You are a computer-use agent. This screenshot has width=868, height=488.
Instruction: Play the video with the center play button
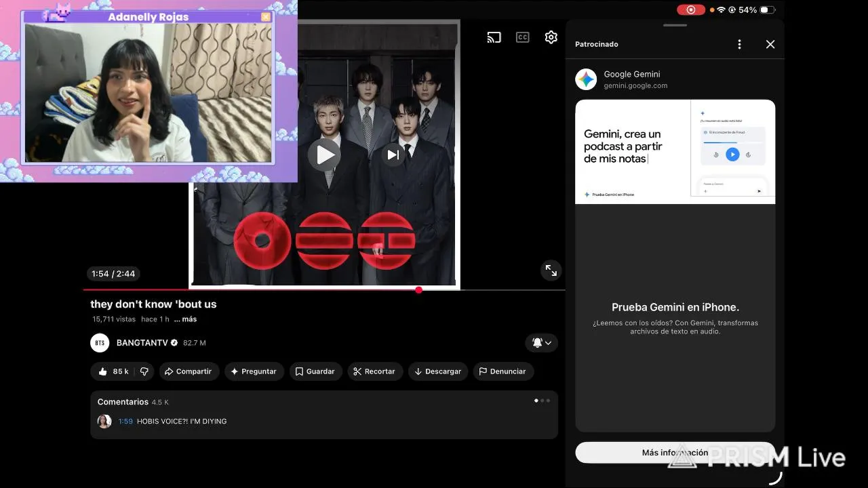tap(325, 155)
